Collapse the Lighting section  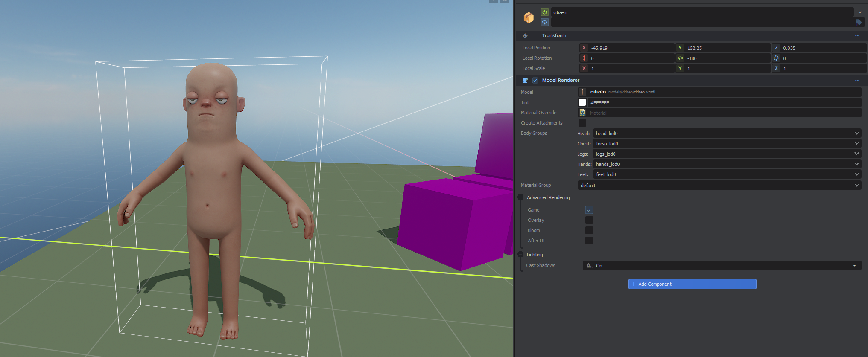[520, 255]
